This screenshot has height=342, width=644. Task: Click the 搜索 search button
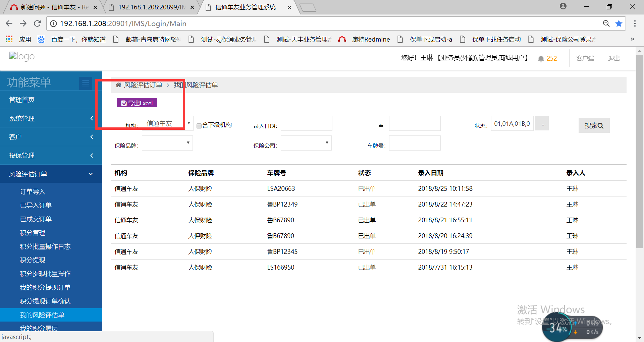point(594,125)
